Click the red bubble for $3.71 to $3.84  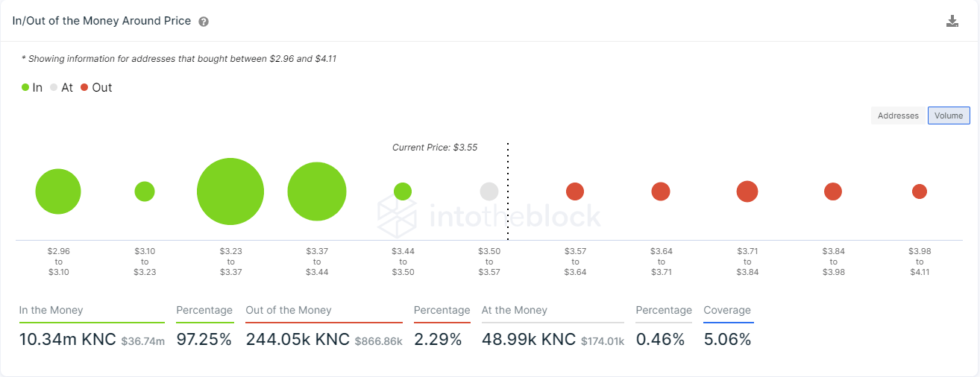click(747, 191)
